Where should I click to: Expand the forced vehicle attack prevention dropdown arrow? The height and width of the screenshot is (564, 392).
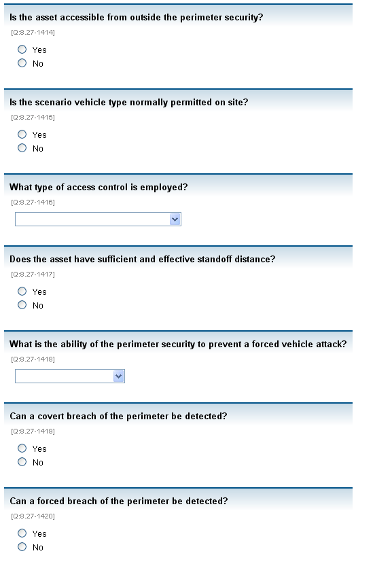coord(118,376)
